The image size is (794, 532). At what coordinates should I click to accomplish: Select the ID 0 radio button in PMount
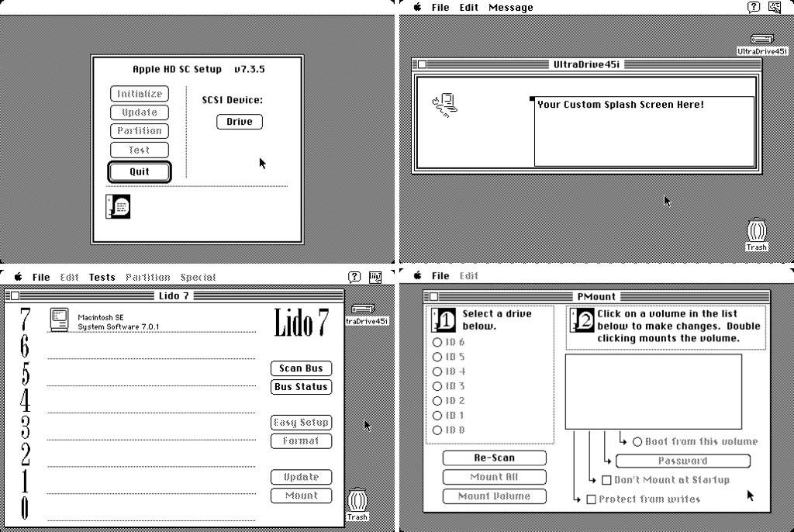pos(437,430)
